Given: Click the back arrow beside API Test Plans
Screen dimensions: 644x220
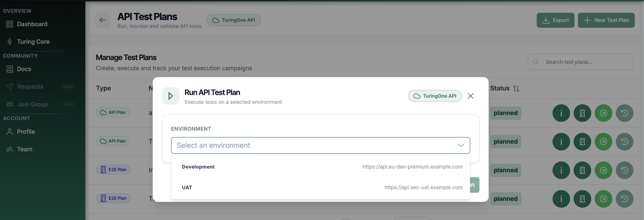Looking at the screenshot, I should tap(102, 20).
